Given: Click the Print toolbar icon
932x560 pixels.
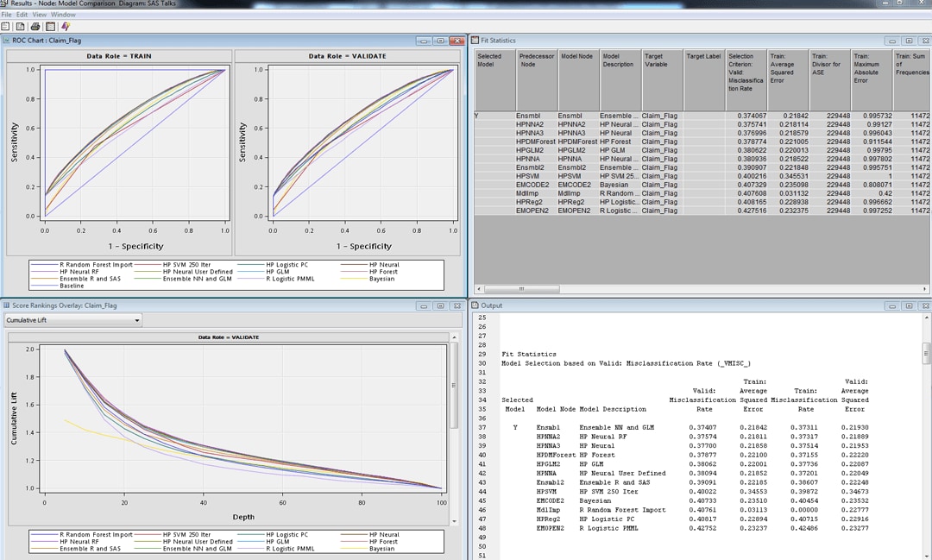Looking at the screenshot, I should coord(35,27).
